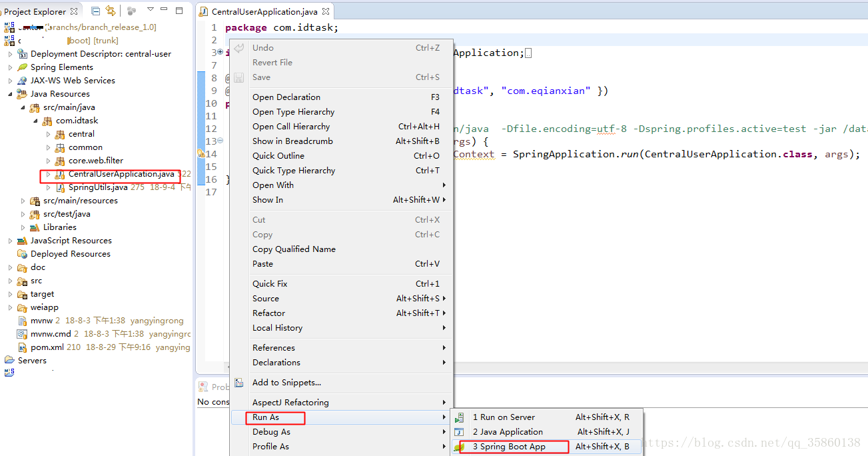This screenshot has width=868, height=456.
Task: Click the Deployment Descriptor icon
Action: pos(23,54)
